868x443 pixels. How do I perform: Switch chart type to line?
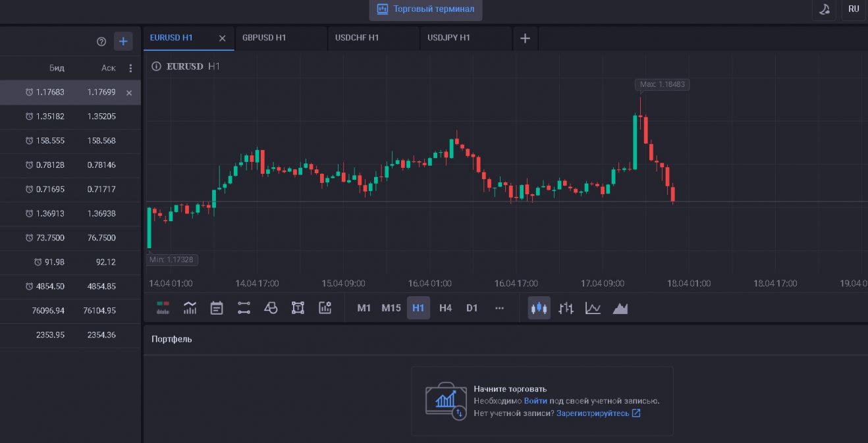pyautogui.click(x=593, y=307)
